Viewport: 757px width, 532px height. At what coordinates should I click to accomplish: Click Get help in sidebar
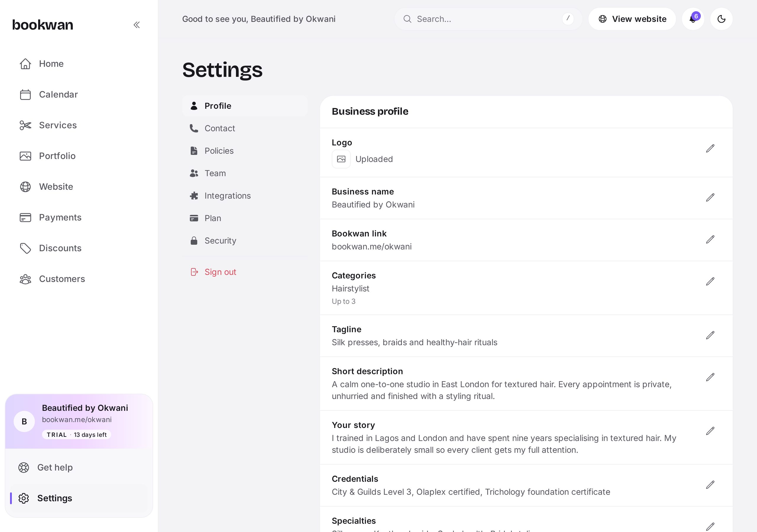click(x=79, y=467)
